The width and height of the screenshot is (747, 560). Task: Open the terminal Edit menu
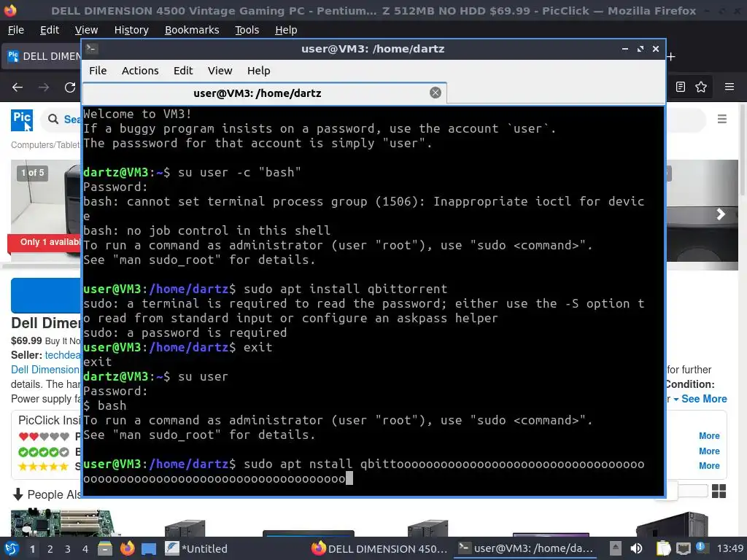pos(183,71)
